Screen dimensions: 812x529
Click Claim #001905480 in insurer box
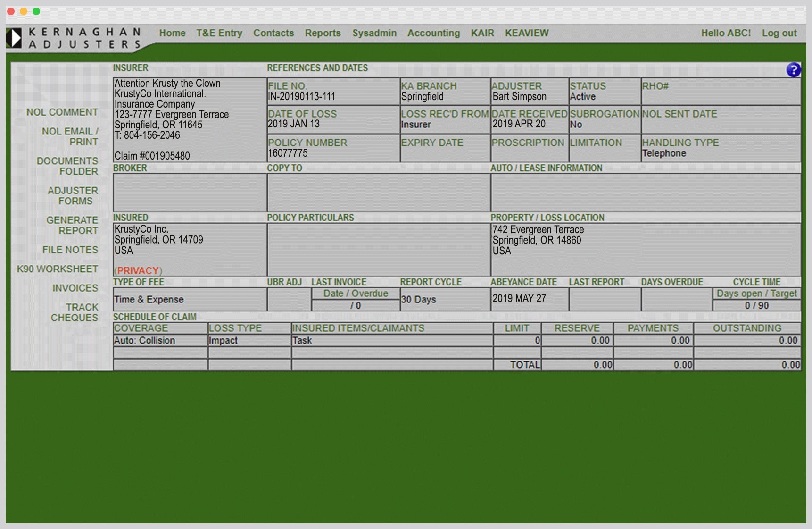152,156
